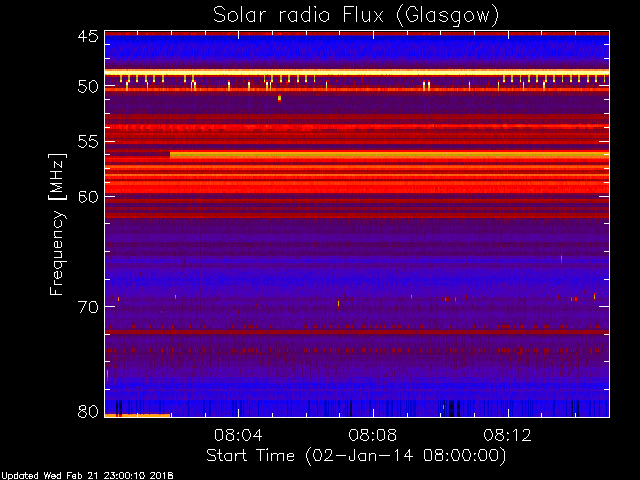The width and height of the screenshot is (640, 480).
Task: Click the frequency tick label '70'
Action: point(88,307)
